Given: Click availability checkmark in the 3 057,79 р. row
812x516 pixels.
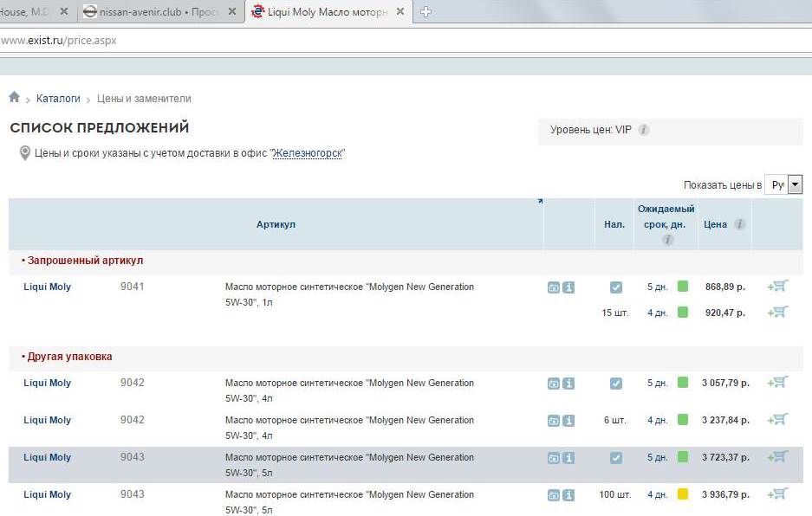Looking at the screenshot, I should (615, 384).
